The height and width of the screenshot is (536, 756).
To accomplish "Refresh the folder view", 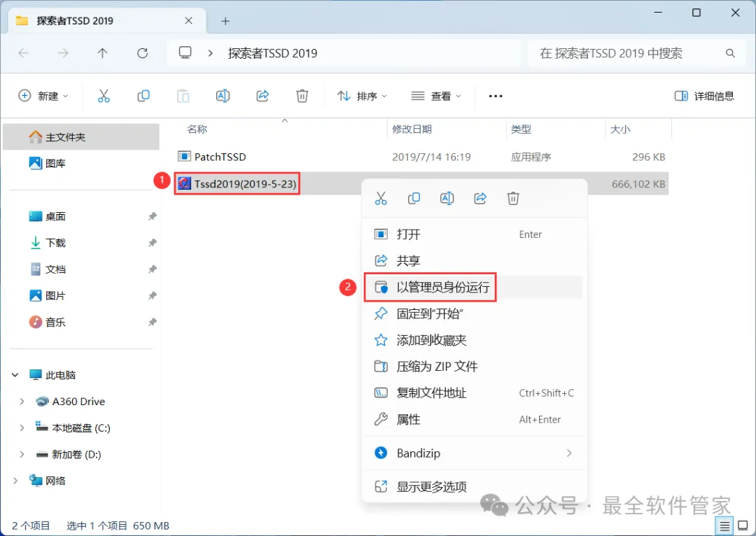I will (142, 53).
